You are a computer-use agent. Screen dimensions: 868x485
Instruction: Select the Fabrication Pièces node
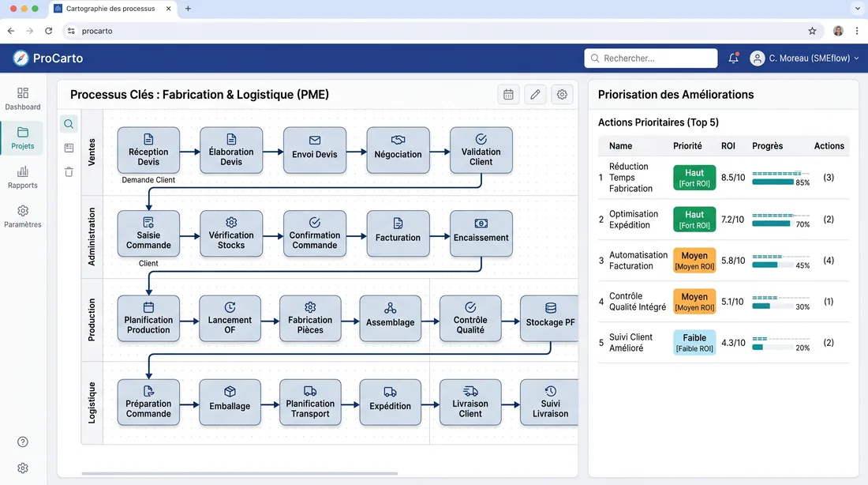310,318
